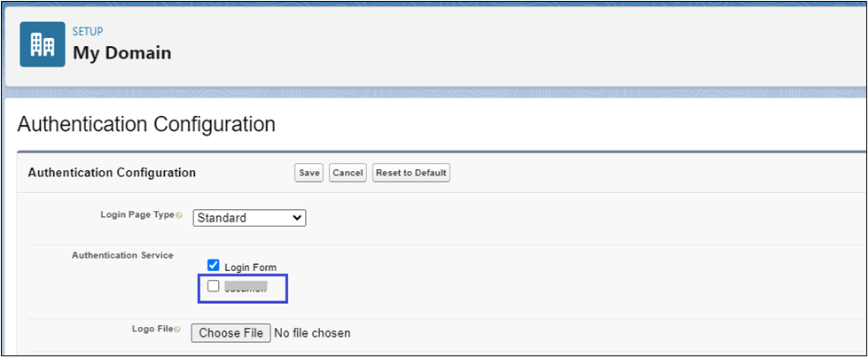Click the help icon beside Login Page Type
Screen dimensions: 868x357
(179, 215)
